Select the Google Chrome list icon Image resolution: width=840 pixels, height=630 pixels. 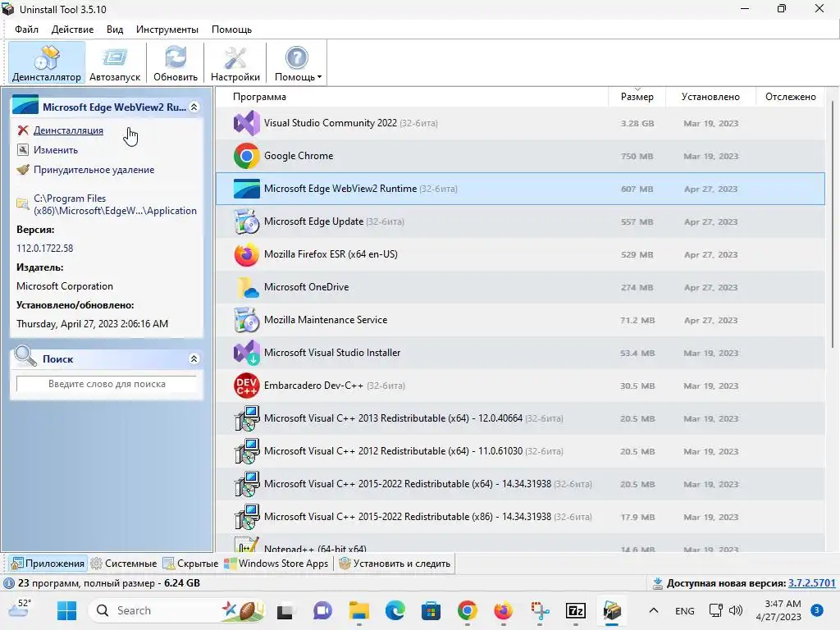point(246,156)
